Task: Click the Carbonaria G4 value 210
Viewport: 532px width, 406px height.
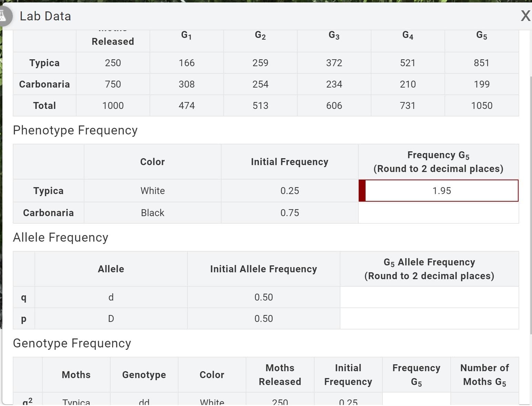Action: click(408, 84)
